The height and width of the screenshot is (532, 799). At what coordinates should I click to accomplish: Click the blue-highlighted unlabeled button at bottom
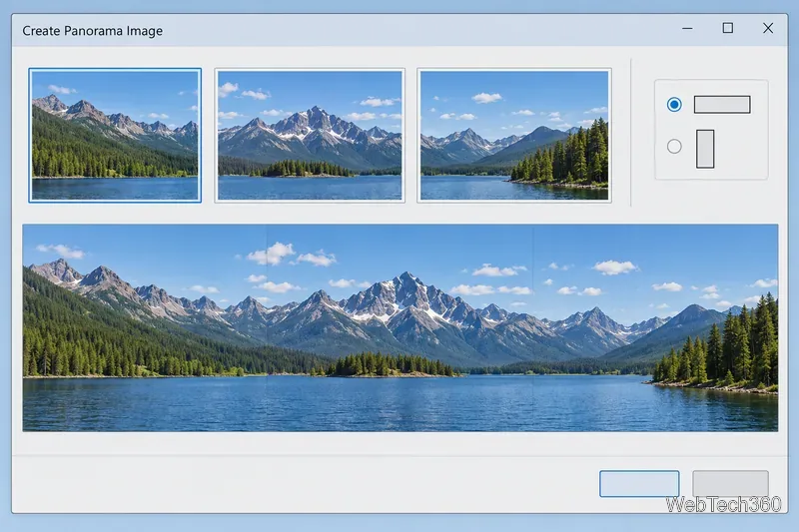click(x=639, y=484)
